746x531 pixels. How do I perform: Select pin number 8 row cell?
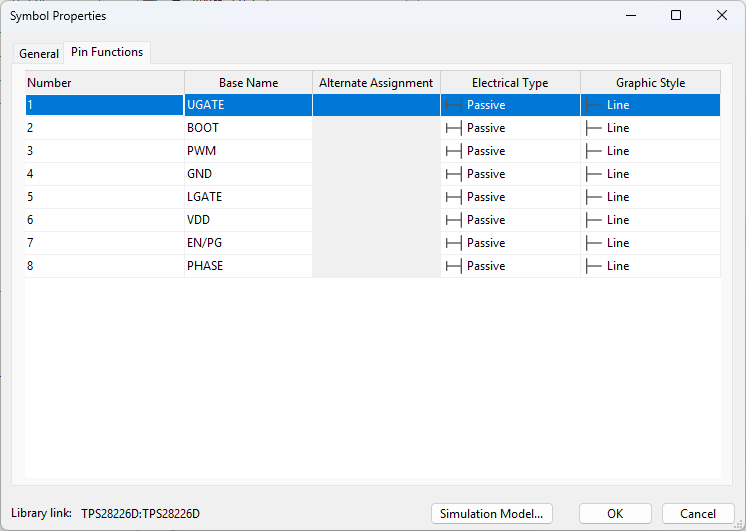[104, 266]
